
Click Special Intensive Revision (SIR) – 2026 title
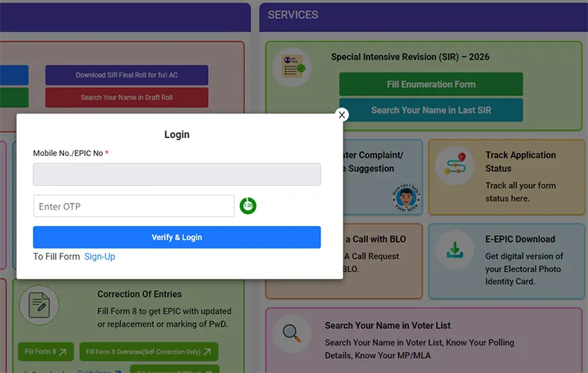click(x=410, y=57)
